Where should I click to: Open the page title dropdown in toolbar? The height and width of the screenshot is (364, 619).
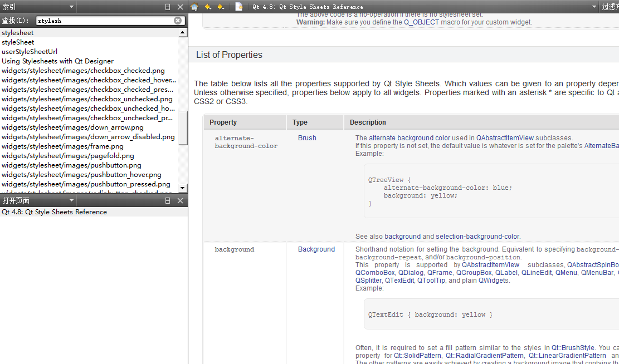pos(594,7)
